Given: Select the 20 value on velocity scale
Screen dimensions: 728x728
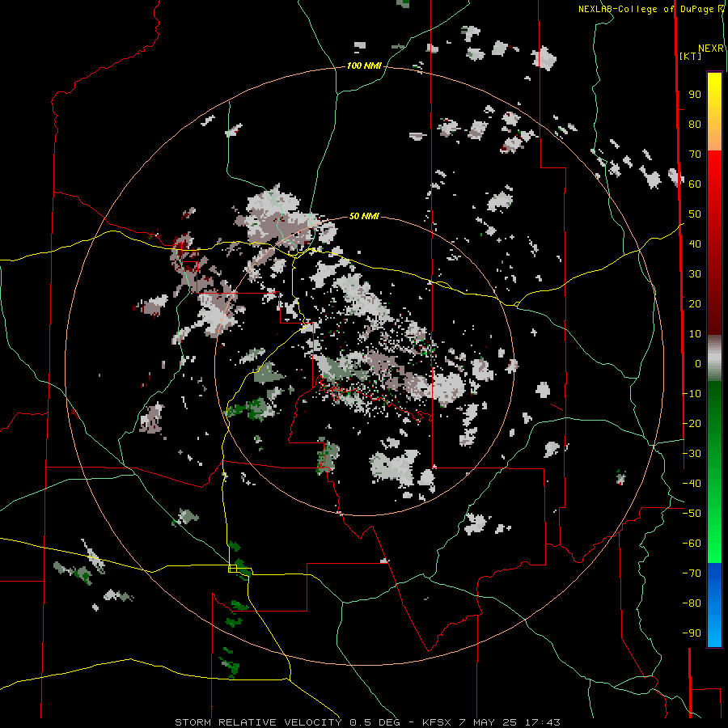Looking at the screenshot, I should [x=695, y=303].
